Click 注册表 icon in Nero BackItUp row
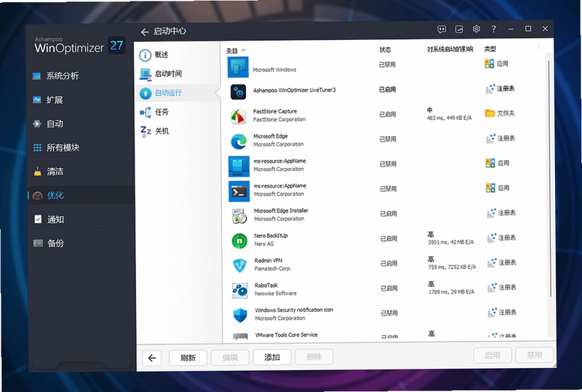The height and width of the screenshot is (392, 582). [492, 238]
